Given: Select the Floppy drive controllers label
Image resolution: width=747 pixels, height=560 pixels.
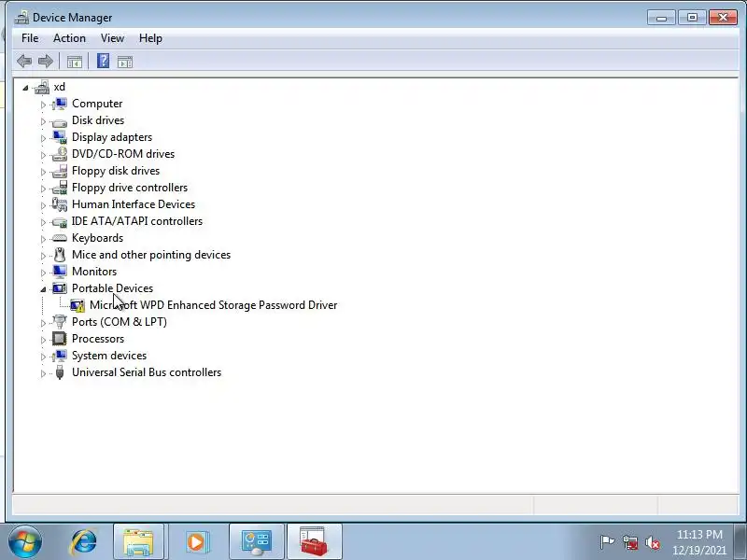Looking at the screenshot, I should [130, 188].
